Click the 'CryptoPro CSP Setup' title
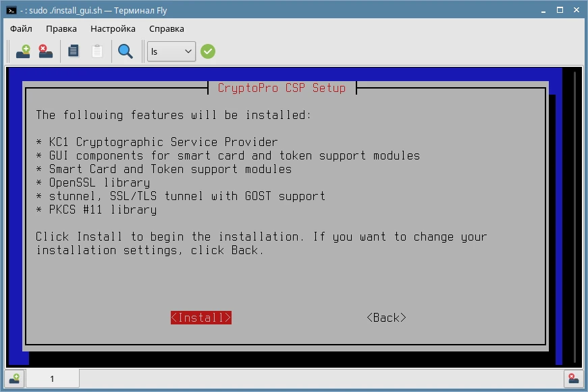The image size is (588, 392). click(282, 88)
